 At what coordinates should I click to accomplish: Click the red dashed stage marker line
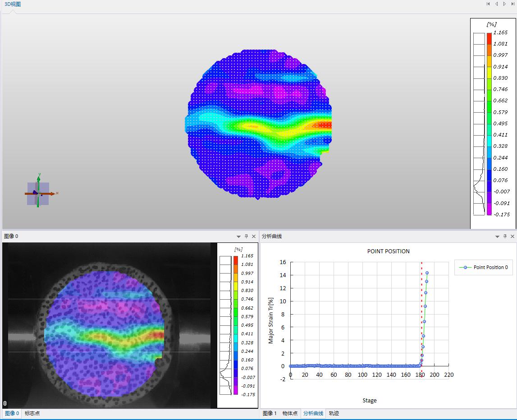(x=421, y=315)
